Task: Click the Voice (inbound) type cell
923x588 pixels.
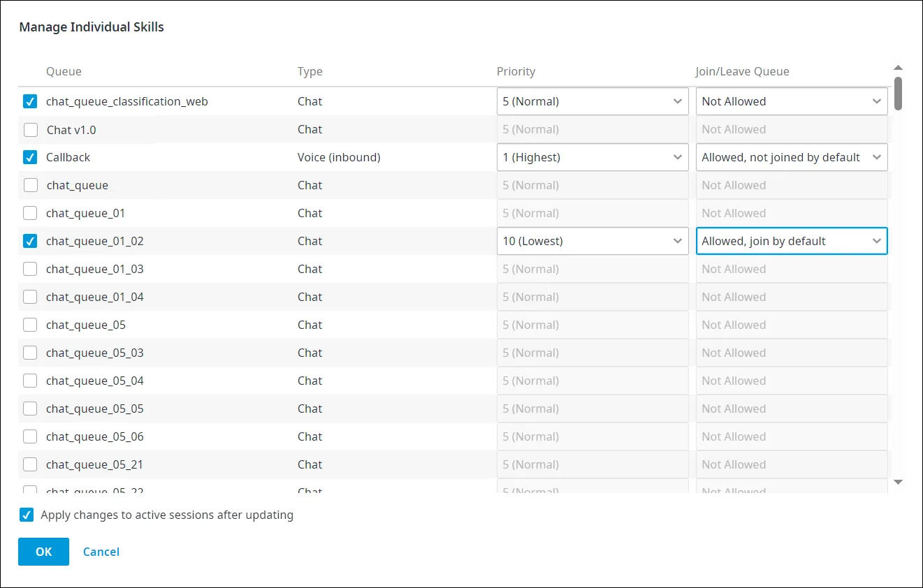Action: tap(339, 157)
